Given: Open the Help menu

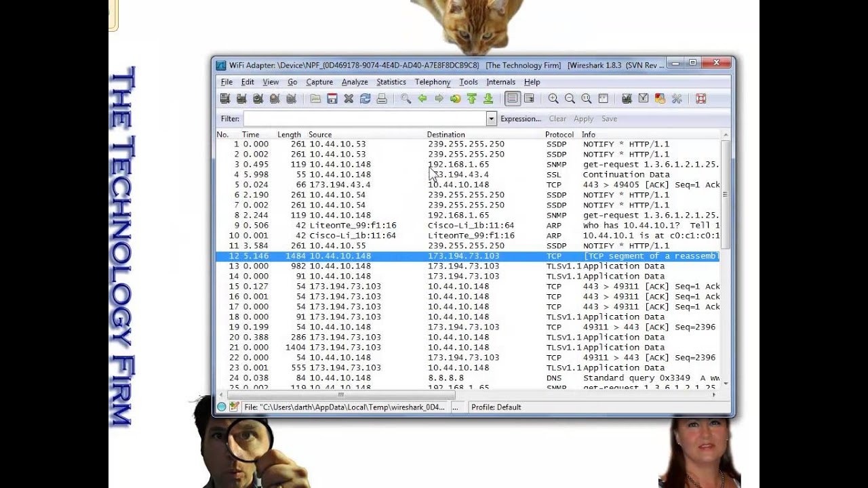Looking at the screenshot, I should (x=532, y=82).
